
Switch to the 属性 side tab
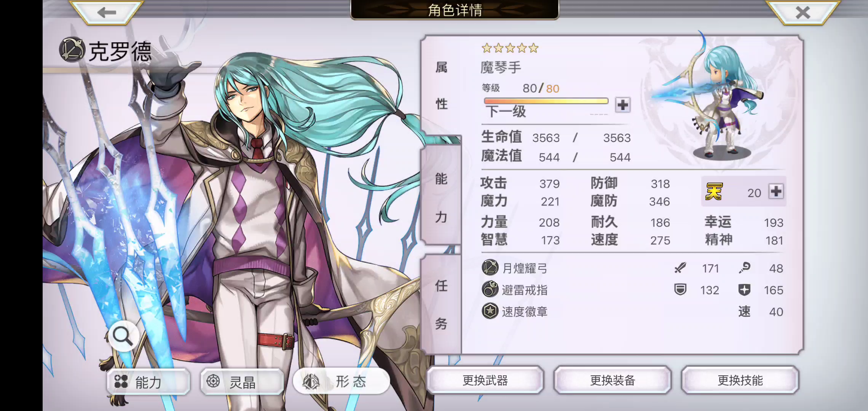tap(441, 86)
